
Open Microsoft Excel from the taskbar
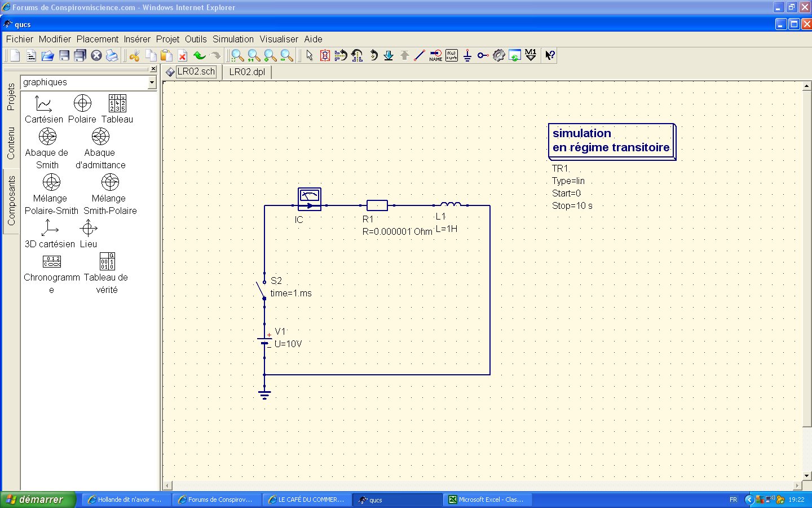click(x=486, y=500)
